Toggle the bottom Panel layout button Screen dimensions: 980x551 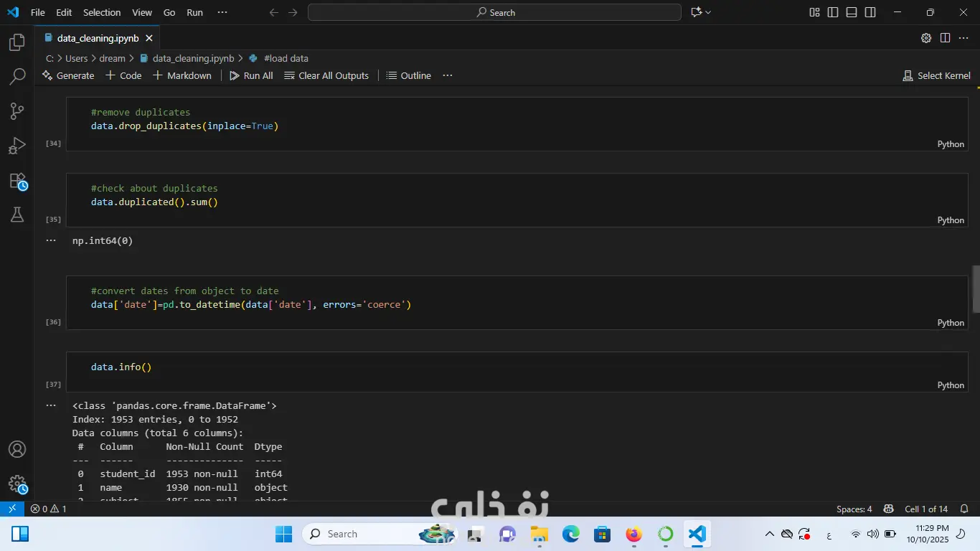coord(852,12)
